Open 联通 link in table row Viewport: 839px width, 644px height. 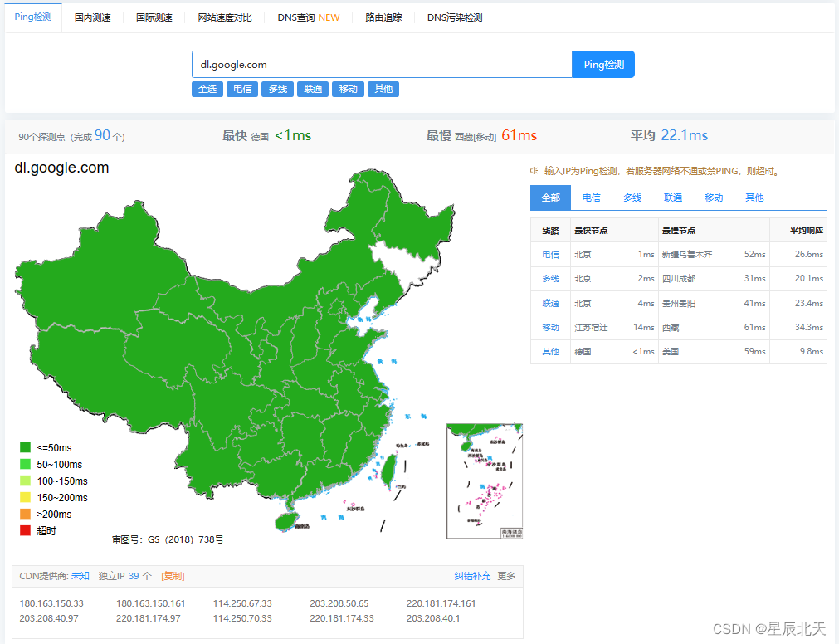(550, 303)
